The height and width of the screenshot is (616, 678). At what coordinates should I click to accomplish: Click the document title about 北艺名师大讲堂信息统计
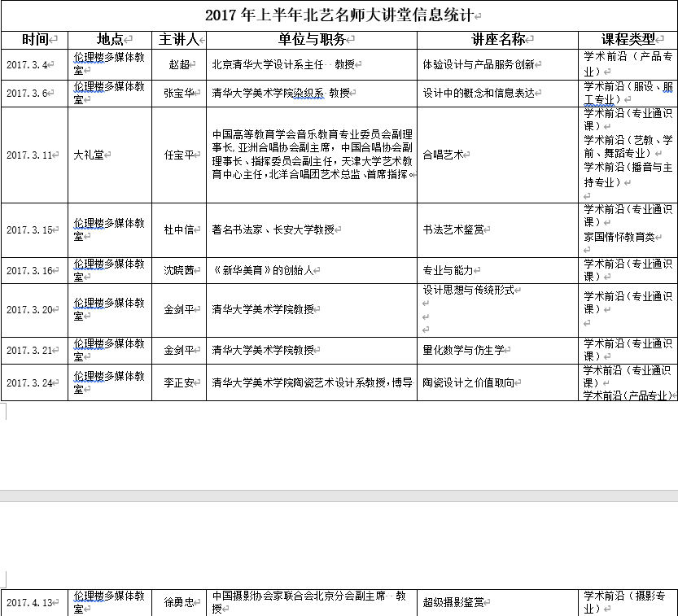(x=339, y=15)
